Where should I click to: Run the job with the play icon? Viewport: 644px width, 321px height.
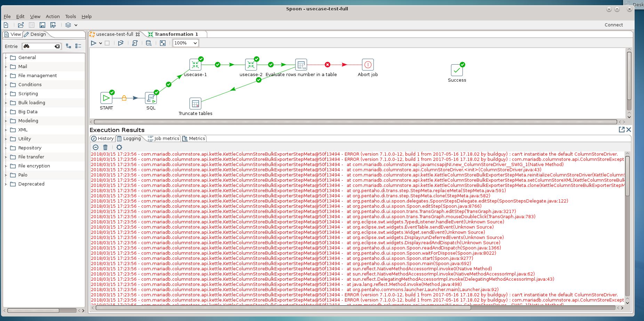pos(94,43)
